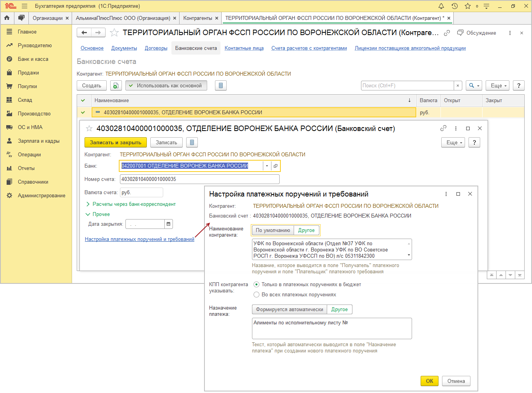Open history clock icon in title bar
532x393 pixels.
pos(454,6)
